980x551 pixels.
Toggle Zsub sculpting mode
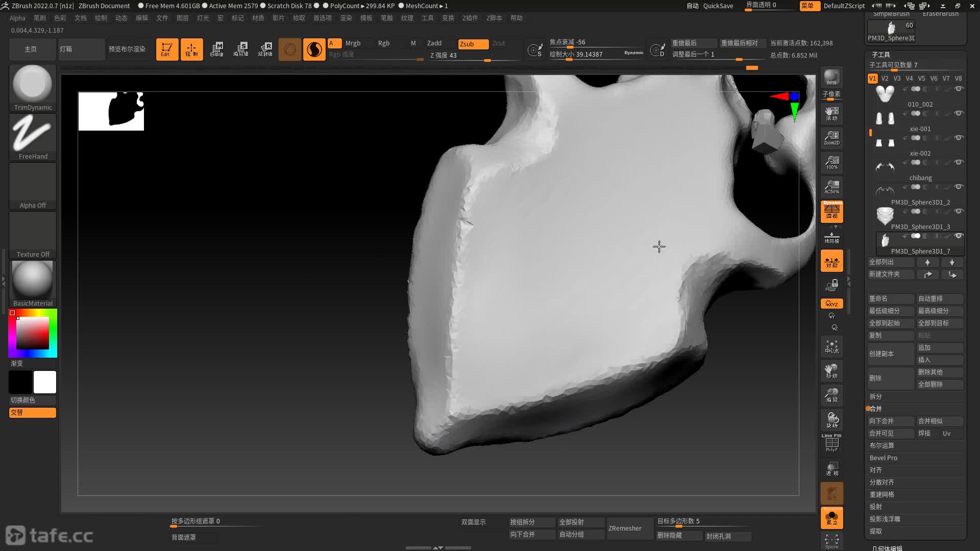coord(473,44)
